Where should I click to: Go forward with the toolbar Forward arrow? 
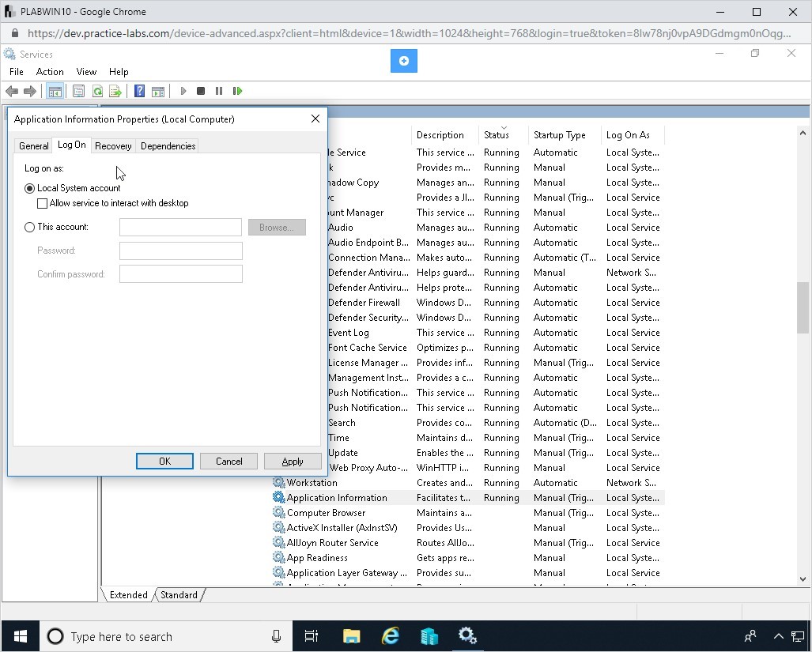[30, 92]
